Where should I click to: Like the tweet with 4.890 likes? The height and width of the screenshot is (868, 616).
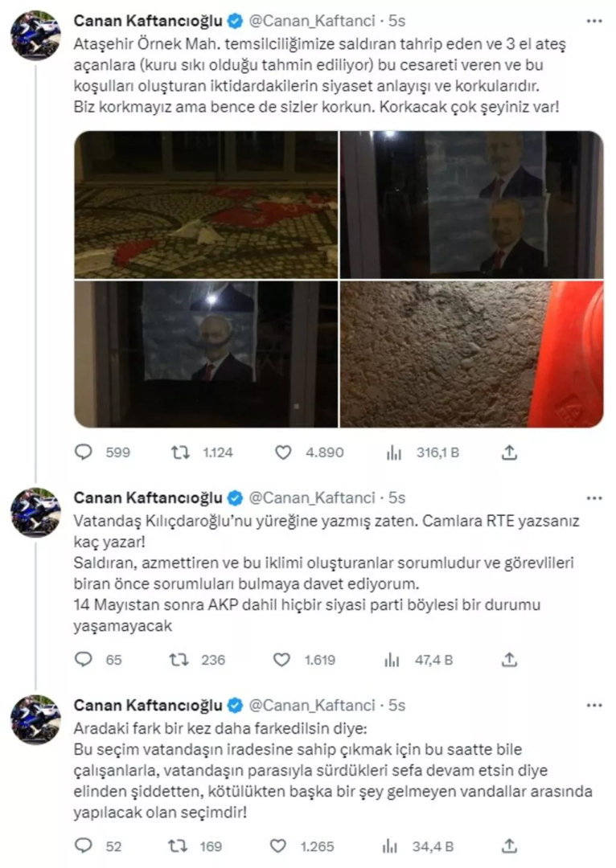coord(283,452)
